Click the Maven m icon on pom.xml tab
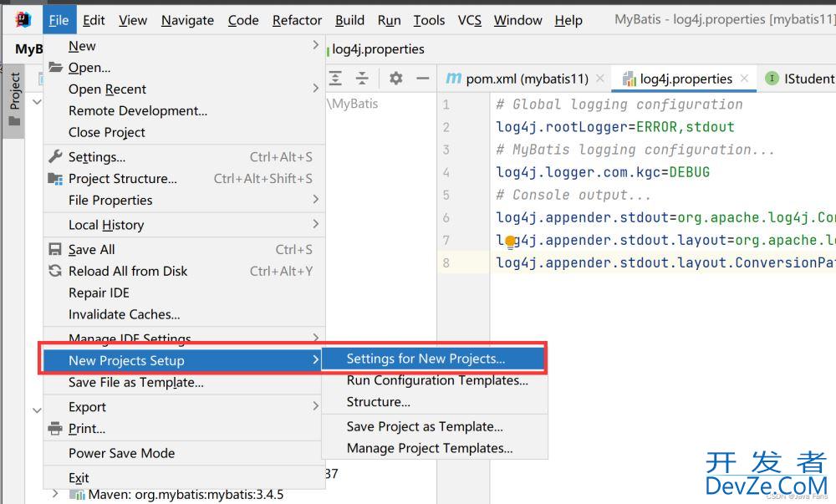The width and height of the screenshot is (836, 504). 453,79
